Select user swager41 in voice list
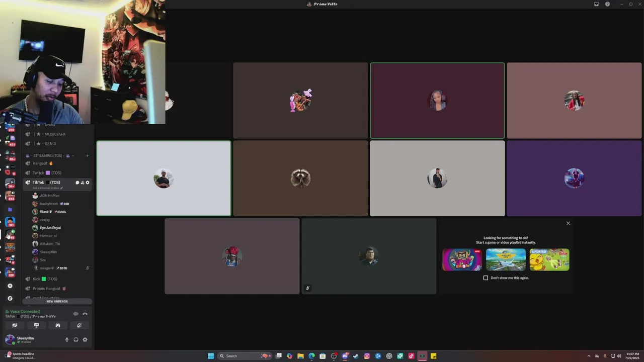Screen dimensions: 644x362 (x=60, y=268)
